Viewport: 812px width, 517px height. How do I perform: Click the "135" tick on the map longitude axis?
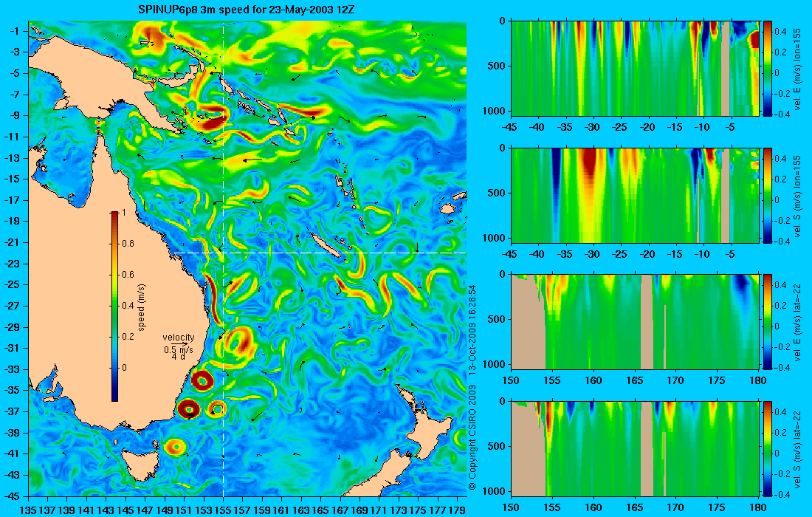28,510
